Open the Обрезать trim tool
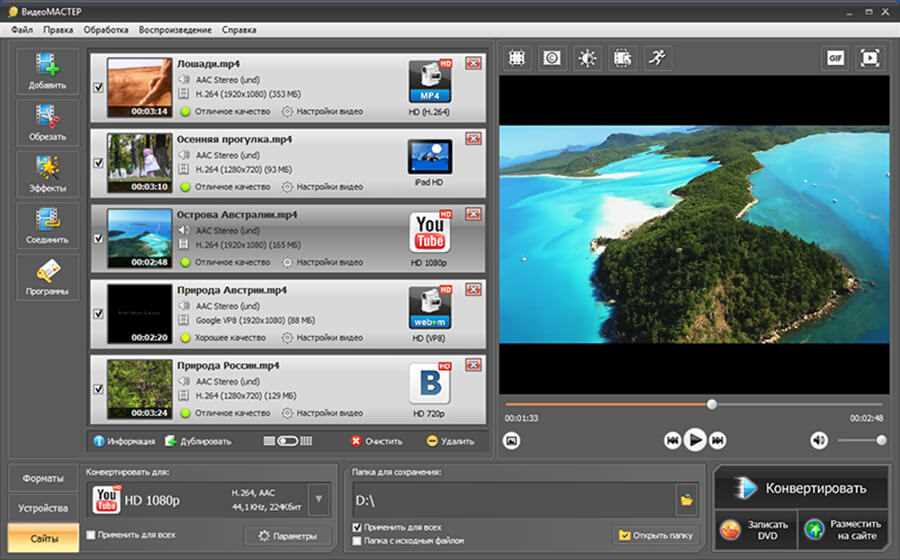The height and width of the screenshot is (560, 900). click(x=47, y=122)
